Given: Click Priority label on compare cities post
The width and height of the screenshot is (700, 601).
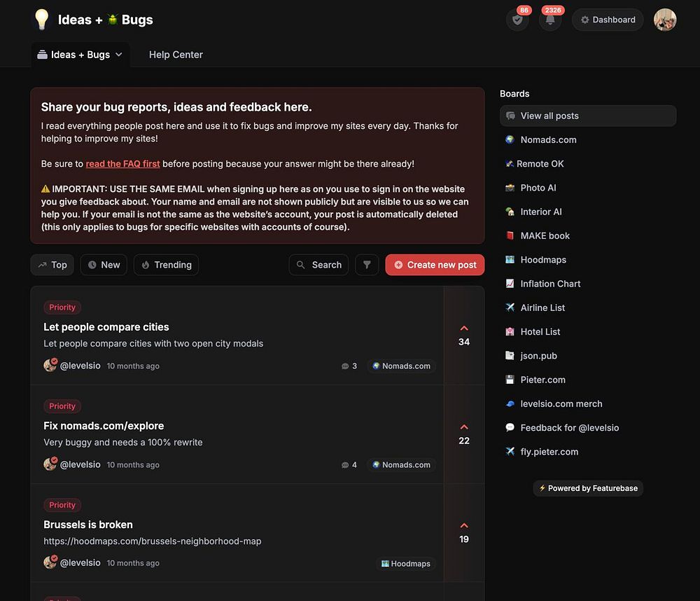Looking at the screenshot, I should (62, 308).
